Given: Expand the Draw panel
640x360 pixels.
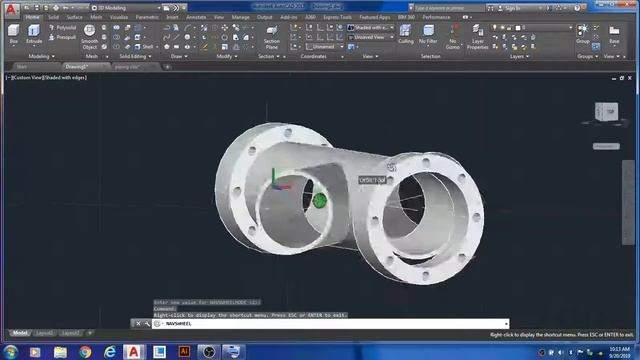Looking at the screenshot, I should (179, 56).
